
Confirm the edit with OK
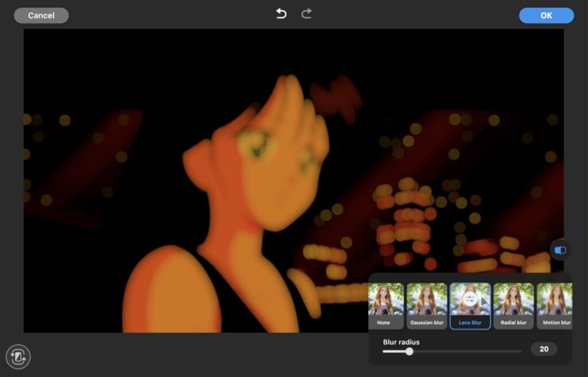tap(546, 16)
